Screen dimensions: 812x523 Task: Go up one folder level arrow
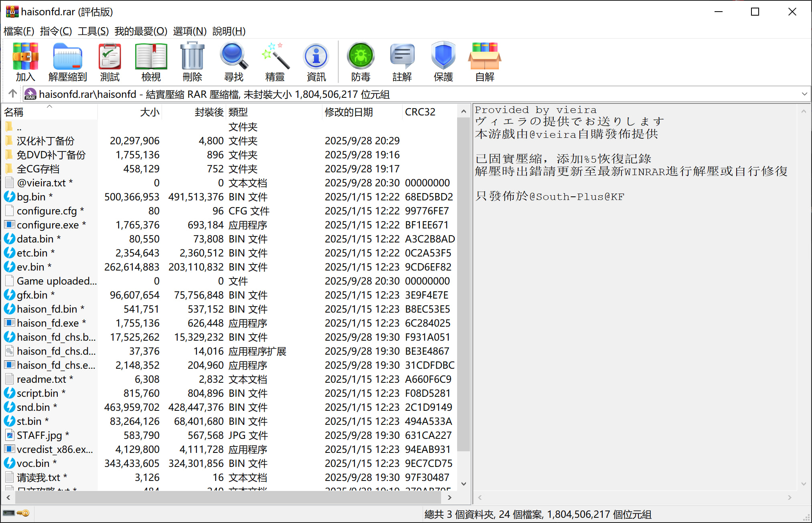[12, 94]
